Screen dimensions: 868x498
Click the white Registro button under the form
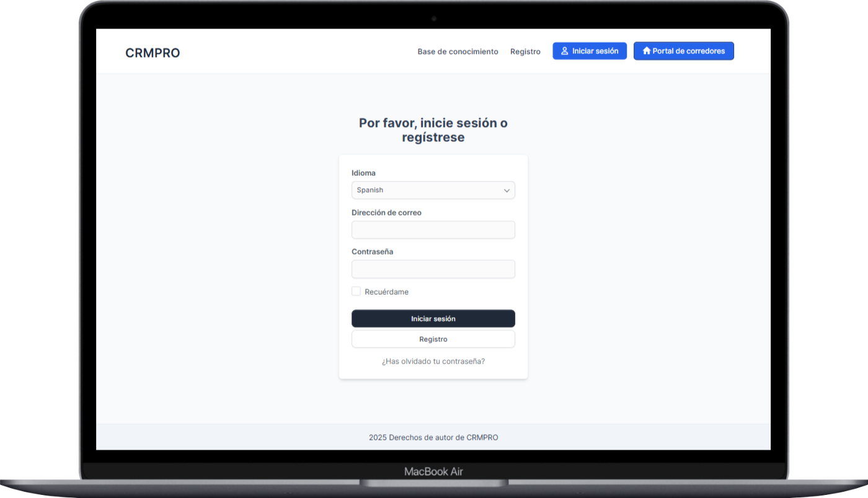pyautogui.click(x=433, y=339)
